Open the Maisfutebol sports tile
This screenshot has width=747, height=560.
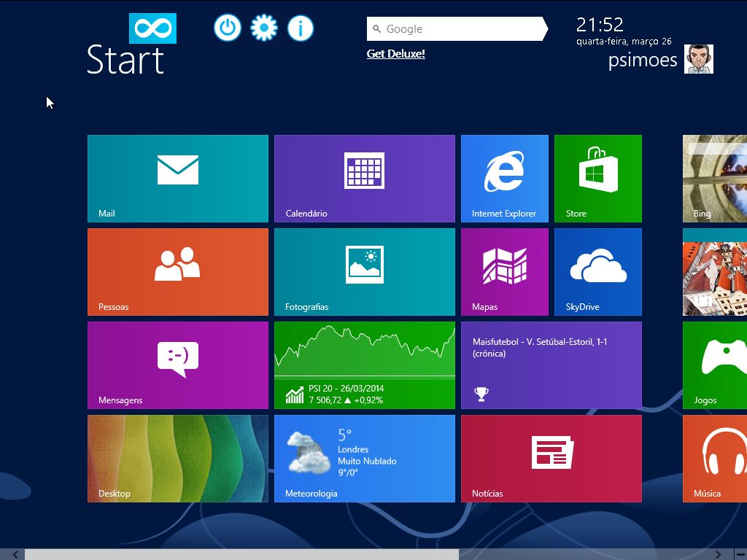[x=551, y=365]
